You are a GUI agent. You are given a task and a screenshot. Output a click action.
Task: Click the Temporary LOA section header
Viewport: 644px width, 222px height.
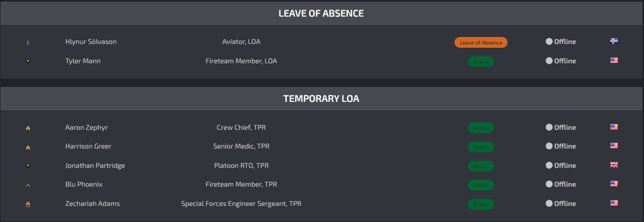(321, 99)
